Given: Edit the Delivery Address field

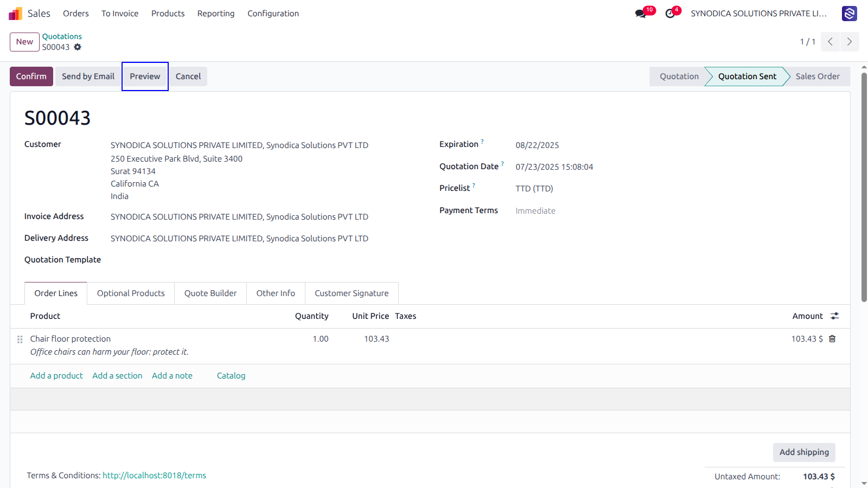Looking at the screenshot, I should pyautogui.click(x=239, y=239).
